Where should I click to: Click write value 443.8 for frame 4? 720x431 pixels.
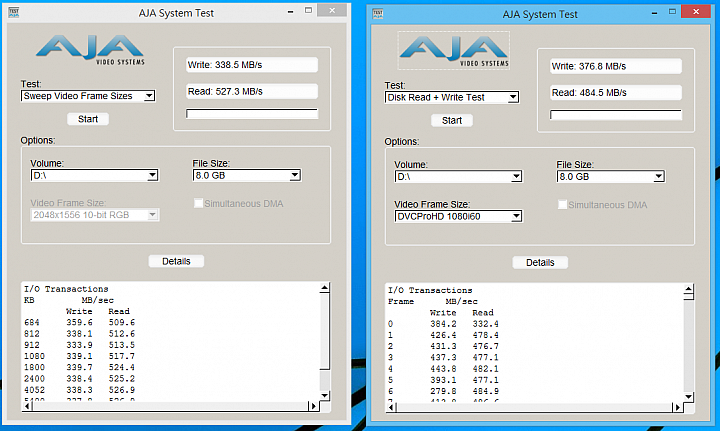coord(443,369)
